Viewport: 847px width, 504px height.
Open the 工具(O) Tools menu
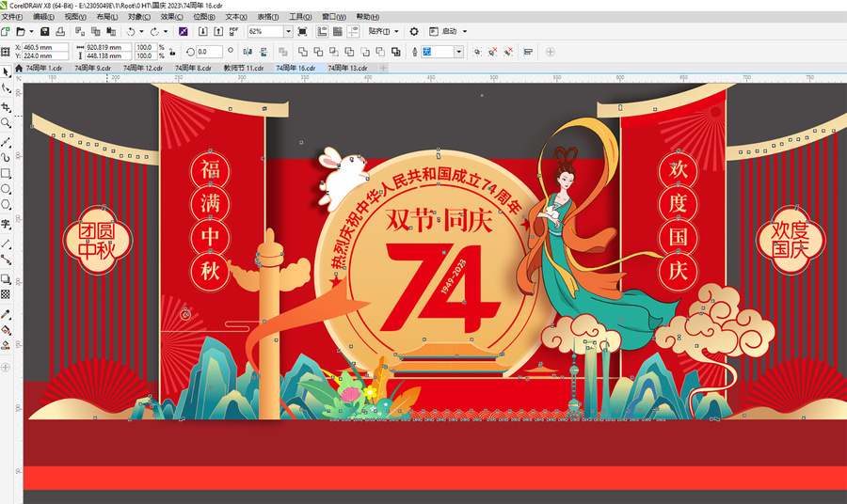[300, 17]
